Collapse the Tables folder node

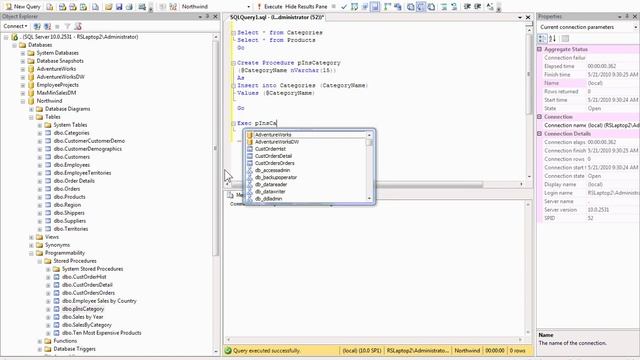pyautogui.click(x=31, y=117)
